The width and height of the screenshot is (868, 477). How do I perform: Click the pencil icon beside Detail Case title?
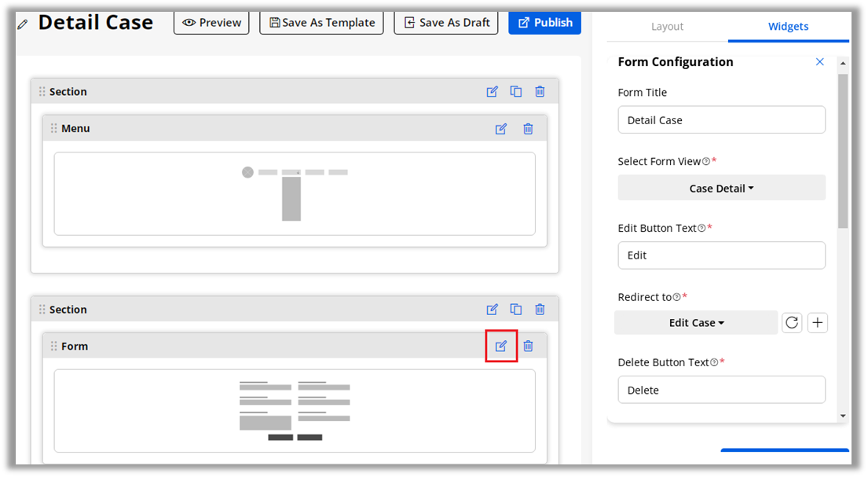23,24
